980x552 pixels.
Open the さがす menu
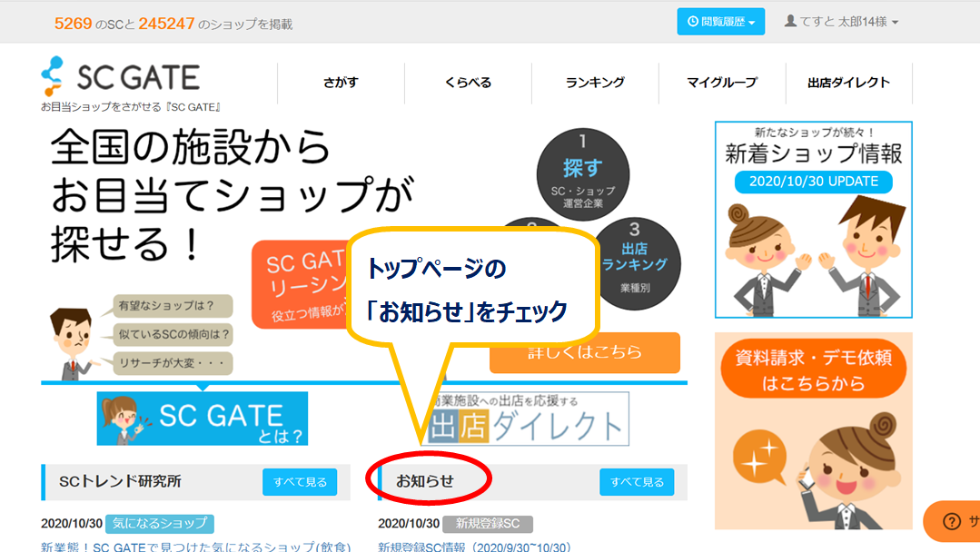coord(341,83)
